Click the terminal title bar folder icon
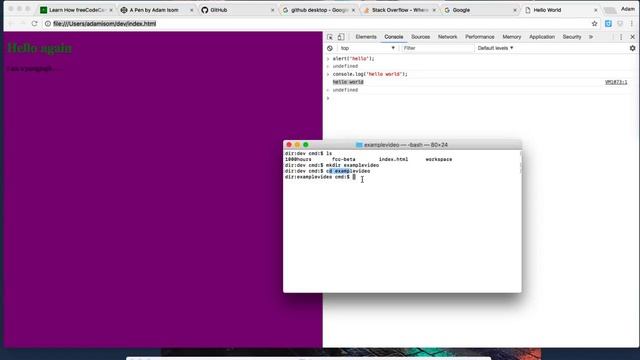Image resolution: width=640 pixels, height=360 pixels. coord(359,145)
